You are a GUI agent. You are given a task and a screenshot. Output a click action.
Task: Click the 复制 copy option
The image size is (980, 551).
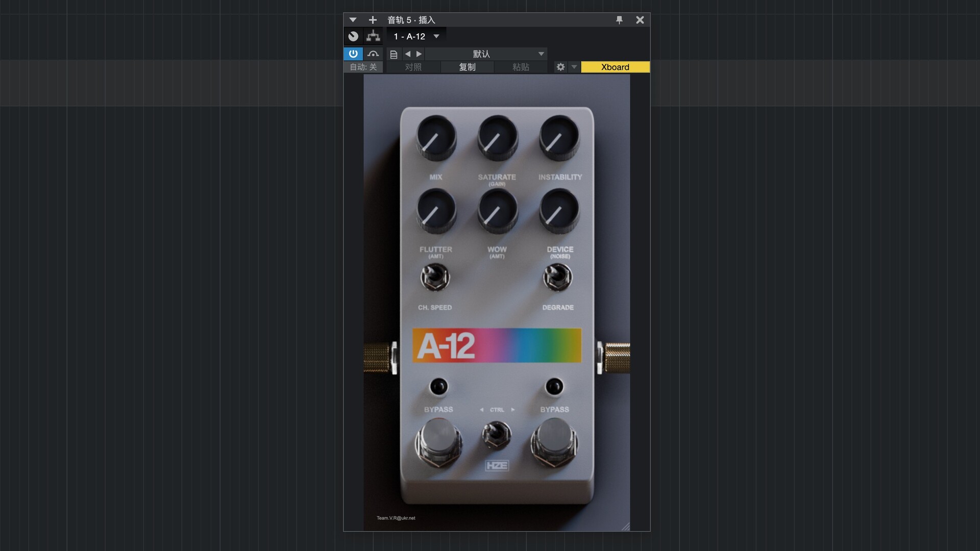point(467,67)
